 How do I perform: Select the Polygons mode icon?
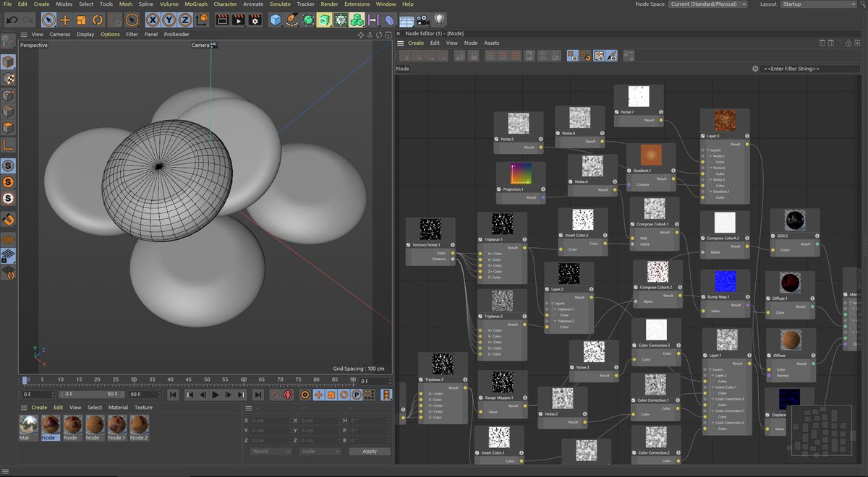click(8, 128)
